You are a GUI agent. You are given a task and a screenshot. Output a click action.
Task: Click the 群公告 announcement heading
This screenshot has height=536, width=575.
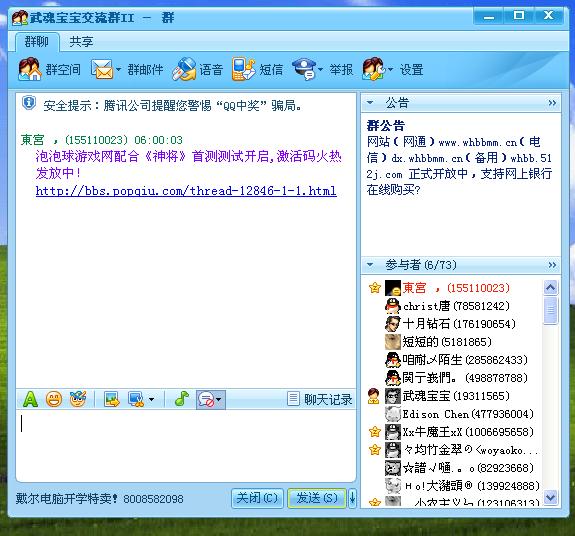pos(386,126)
